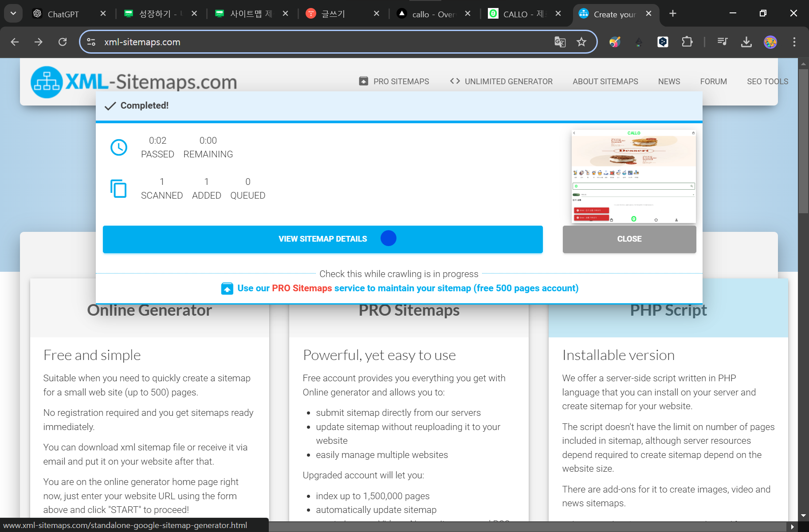Click the pages scanned copy icon
This screenshot has height=532, width=809.
pos(118,188)
